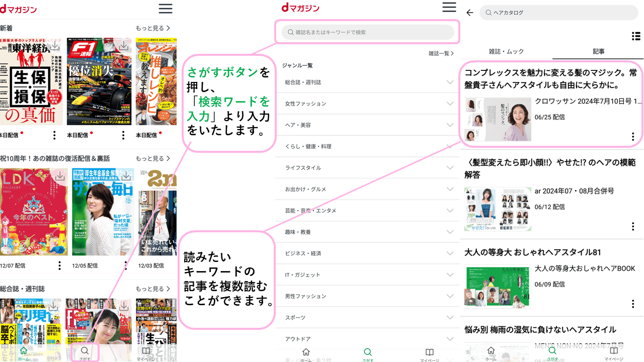
Task: Open options menu under the F1速報 cover
Action: tap(123, 135)
